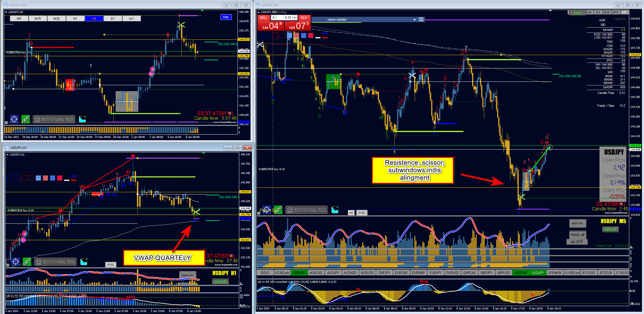644x314 pixels.
Task: Toggle tdi OFF indicator button
Action: coord(577,242)
